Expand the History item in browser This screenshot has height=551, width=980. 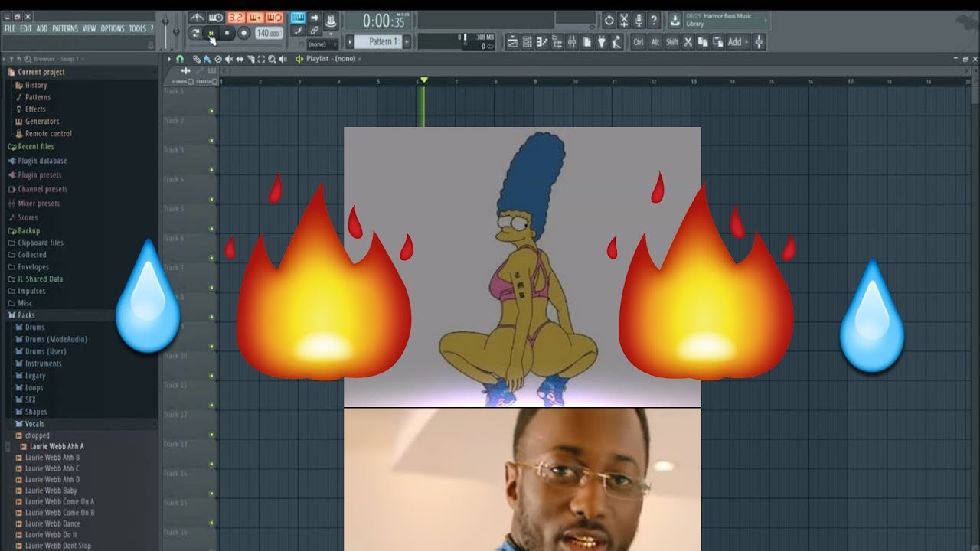click(36, 85)
